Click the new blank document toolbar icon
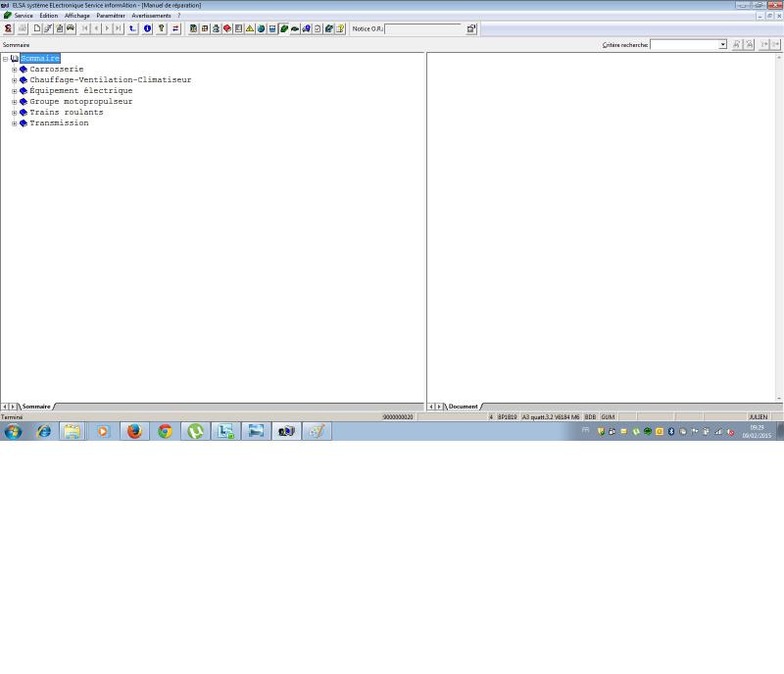 click(37, 28)
